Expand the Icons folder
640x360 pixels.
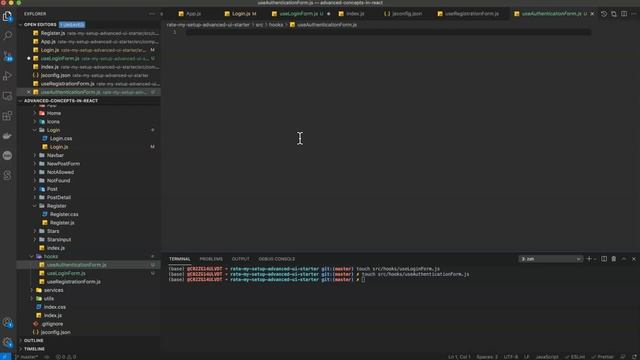[53, 122]
